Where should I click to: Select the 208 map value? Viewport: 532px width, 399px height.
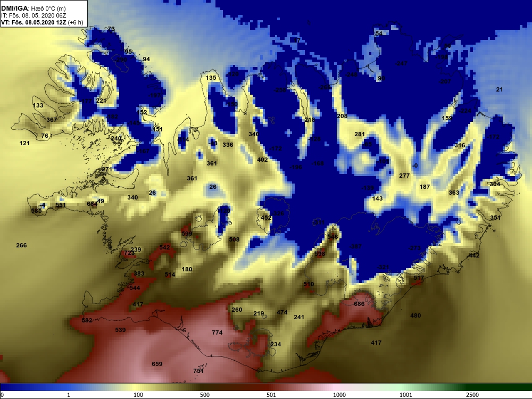click(342, 116)
